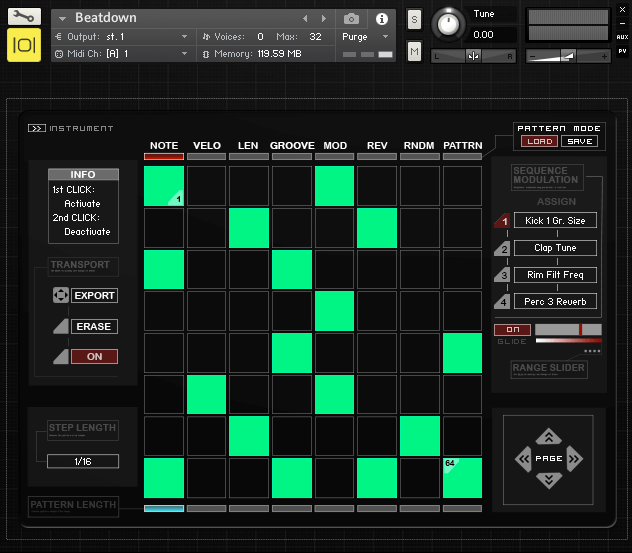Select the VELO sequencer tab
Viewport: 632px width, 553px height.
tap(206, 145)
